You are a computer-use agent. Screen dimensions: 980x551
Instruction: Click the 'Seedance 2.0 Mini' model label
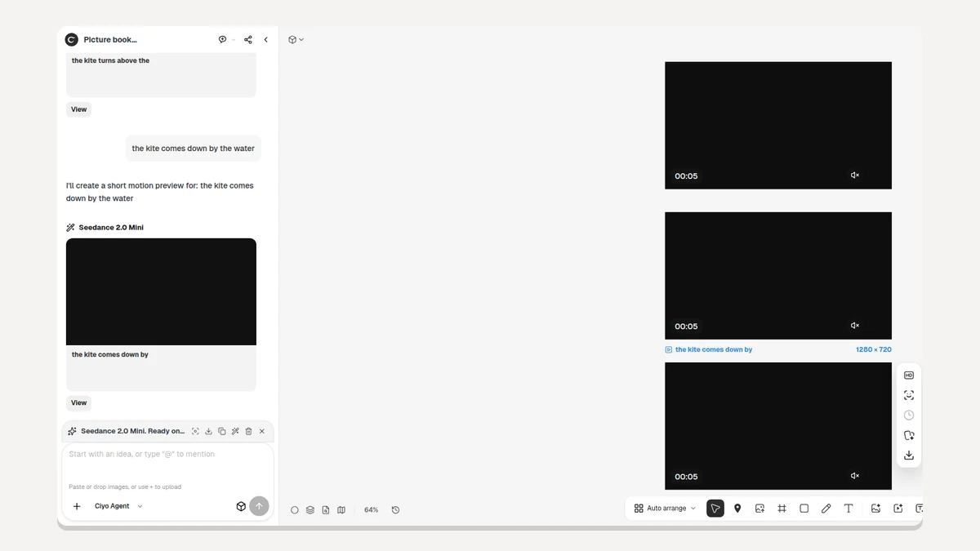[x=111, y=228]
